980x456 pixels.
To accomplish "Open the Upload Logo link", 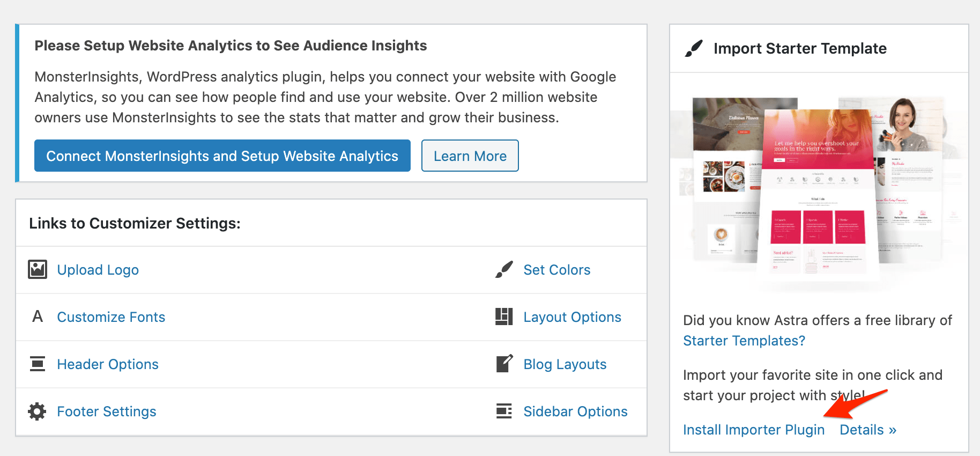I will point(98,270).
